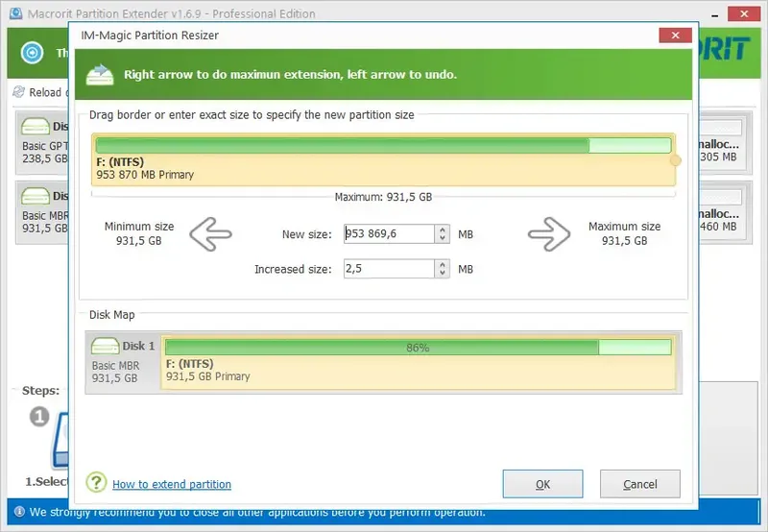
Task: Increase the Increased size stepper up
Action: click(443, 264)
